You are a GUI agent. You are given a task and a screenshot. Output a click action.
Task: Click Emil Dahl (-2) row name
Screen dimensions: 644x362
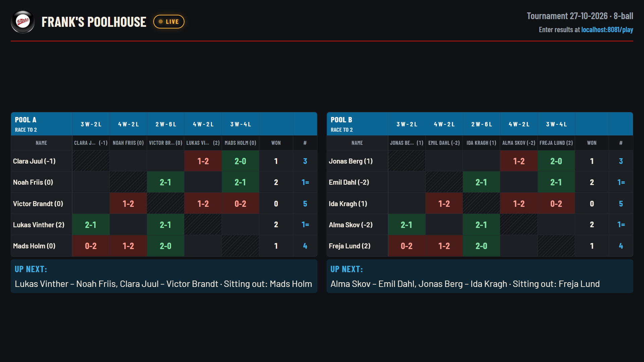click(349, 182)
